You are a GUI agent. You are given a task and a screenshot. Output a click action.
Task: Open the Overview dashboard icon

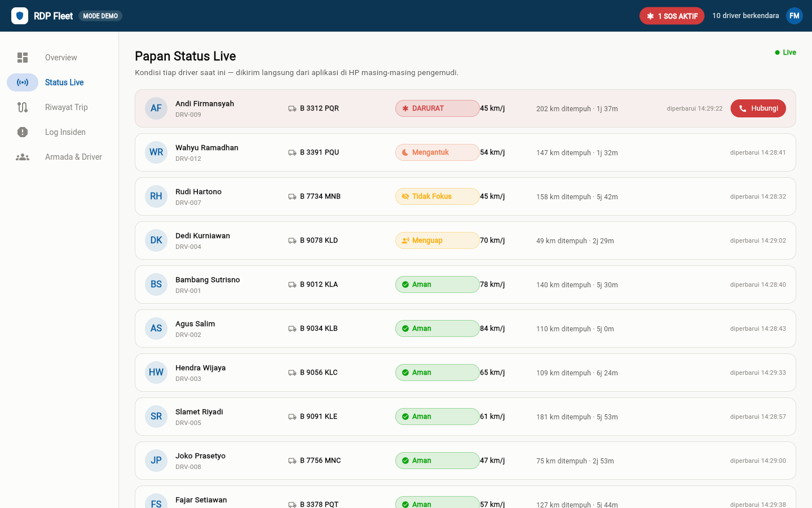pyautogui.click(x=23, y=58)
